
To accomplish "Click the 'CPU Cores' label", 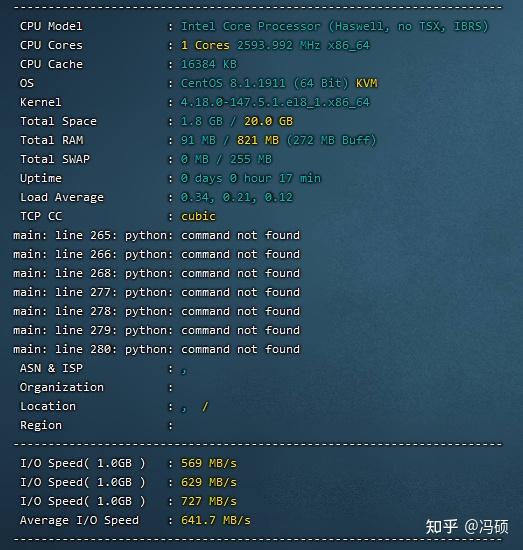I will point(51,45).
